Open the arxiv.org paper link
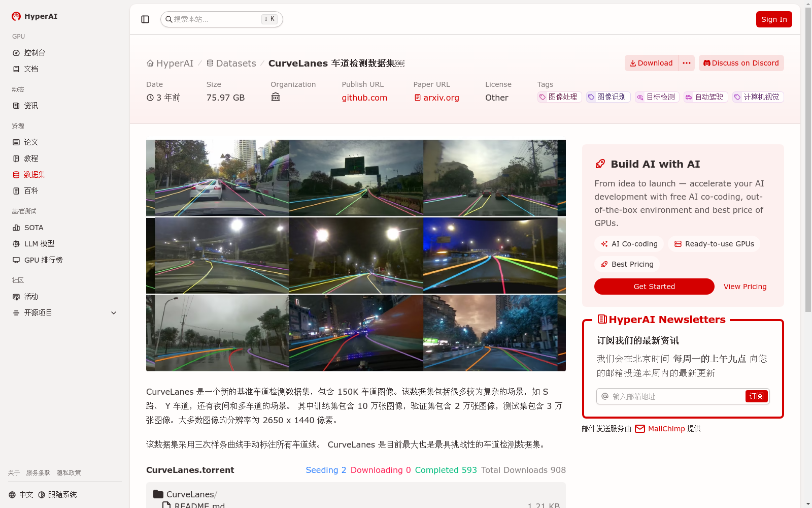812x508 pixels. 436,98
